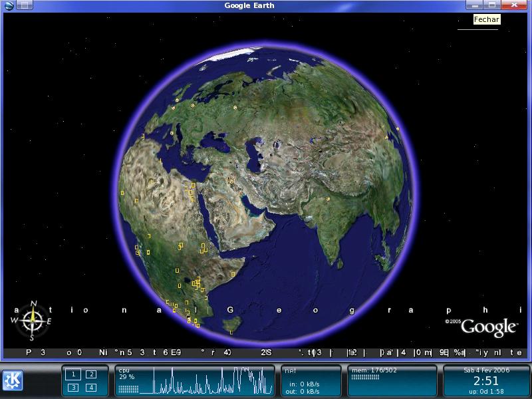Switch to virtual desktop 2 in pager

tap(90, 374)
